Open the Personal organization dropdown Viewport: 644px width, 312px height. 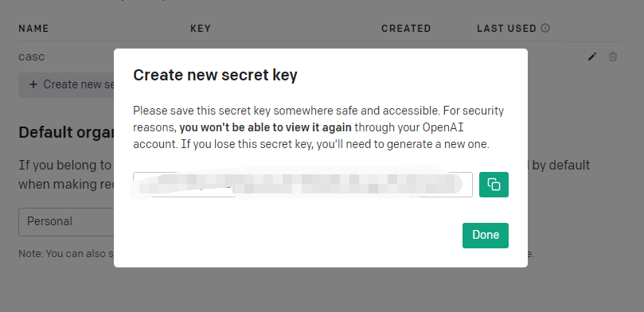pos(66,222)
